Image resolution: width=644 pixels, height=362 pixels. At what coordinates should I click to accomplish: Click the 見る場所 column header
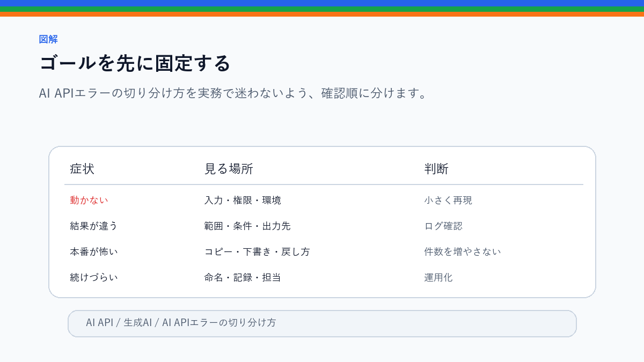click(229, 169)
